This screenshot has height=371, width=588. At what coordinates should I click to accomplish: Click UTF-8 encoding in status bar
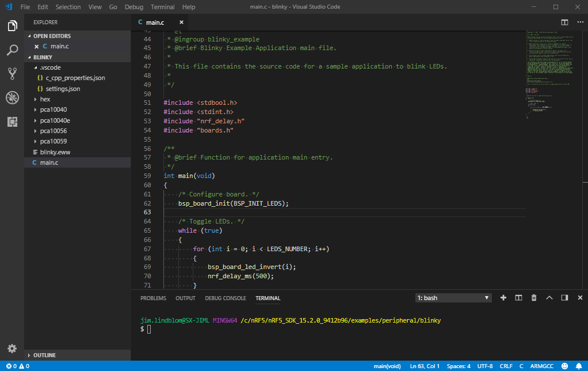[485, 366]
